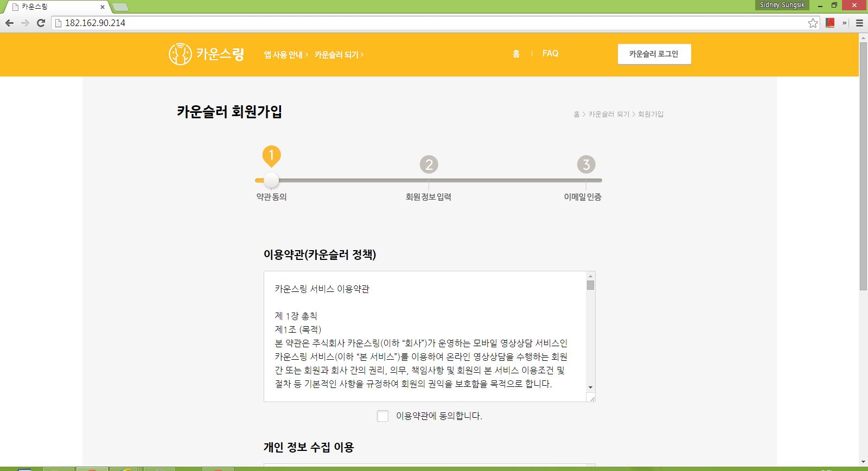
Task: Select the step 1 pin marker
Action: [272, 155]
